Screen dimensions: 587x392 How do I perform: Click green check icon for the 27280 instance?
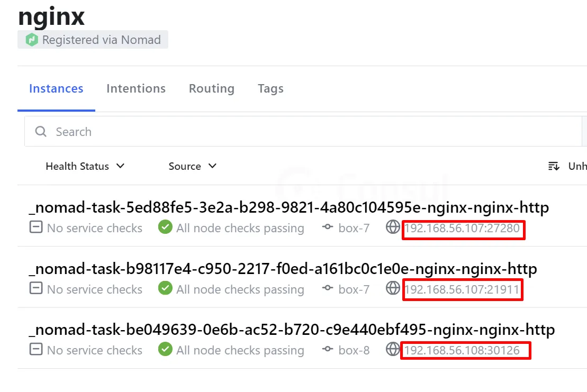pos(166,228)
